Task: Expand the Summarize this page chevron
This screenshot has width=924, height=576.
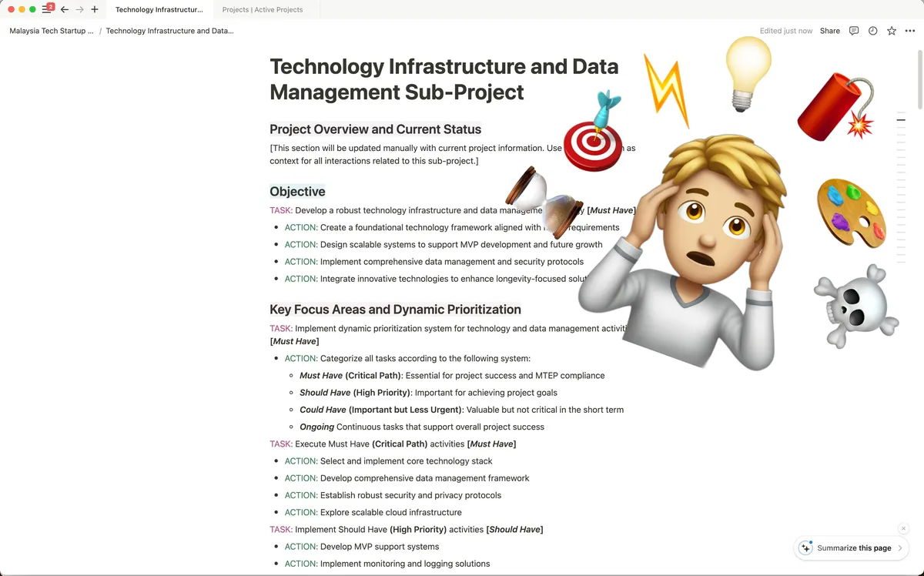Action: click(900, 548)
